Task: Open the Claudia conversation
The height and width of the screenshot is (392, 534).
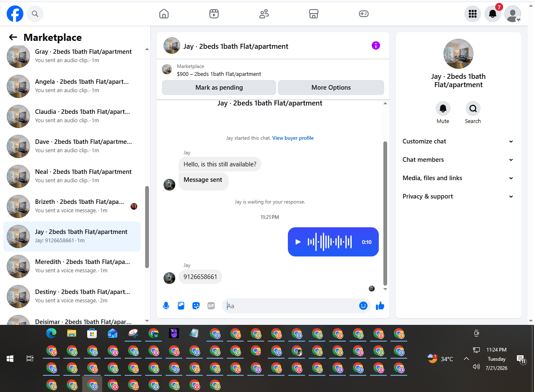Action: 72,116
